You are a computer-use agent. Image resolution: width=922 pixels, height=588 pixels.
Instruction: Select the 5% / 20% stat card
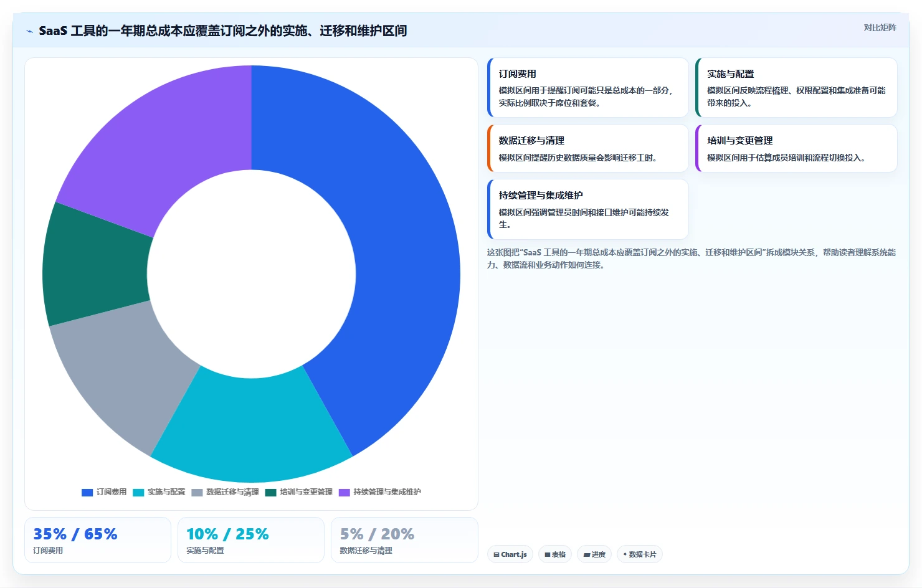(x=404, y=540)
